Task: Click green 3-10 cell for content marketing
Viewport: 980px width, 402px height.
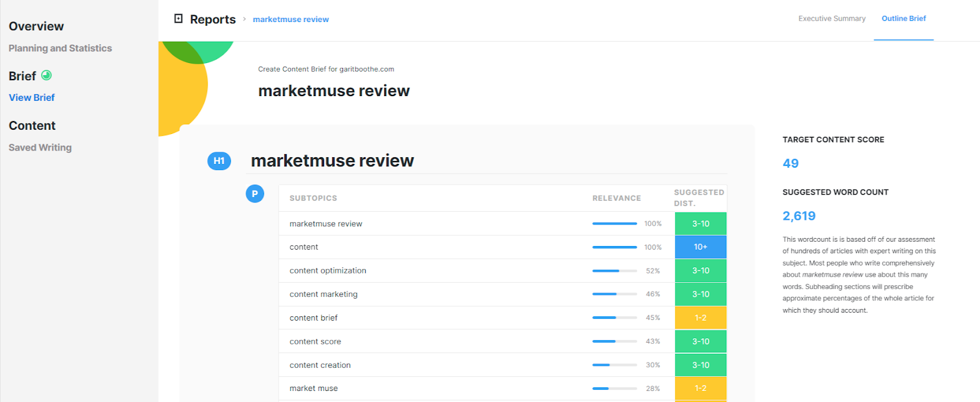Action: pyautogui.click(x=701, y=294)
